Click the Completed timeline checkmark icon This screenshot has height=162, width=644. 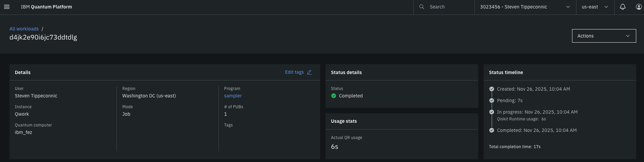[492, 130]
